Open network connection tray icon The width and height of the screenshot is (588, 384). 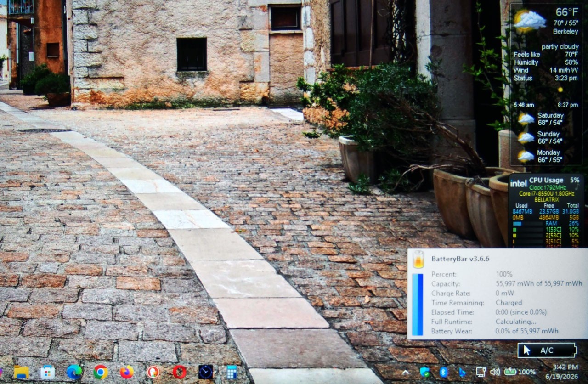[x=481, y=372]
